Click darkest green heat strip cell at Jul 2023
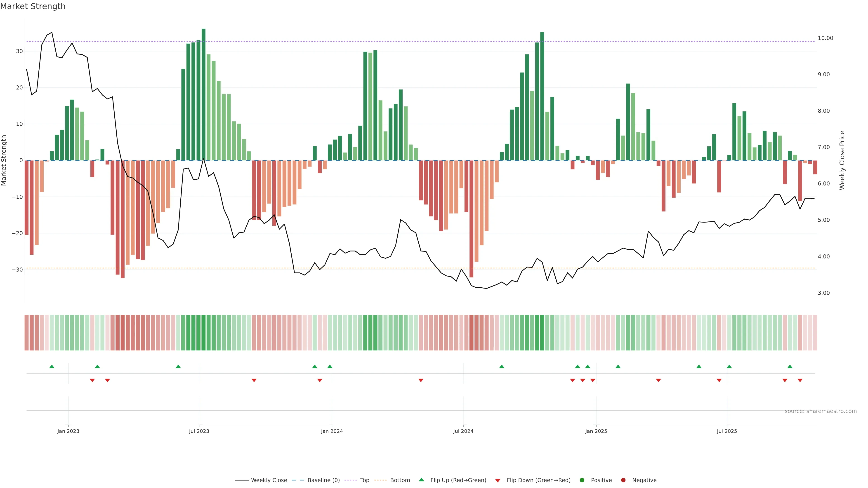 [203, 332]
